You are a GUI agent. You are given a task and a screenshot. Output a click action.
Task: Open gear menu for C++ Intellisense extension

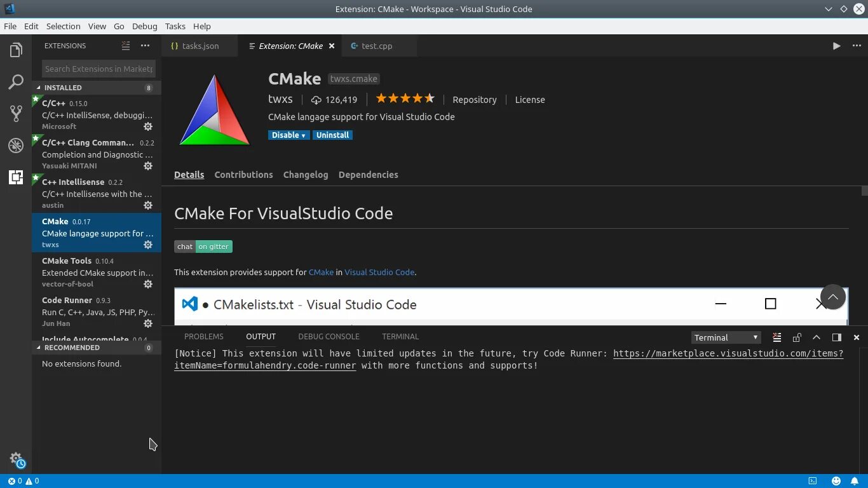point(148,205)
